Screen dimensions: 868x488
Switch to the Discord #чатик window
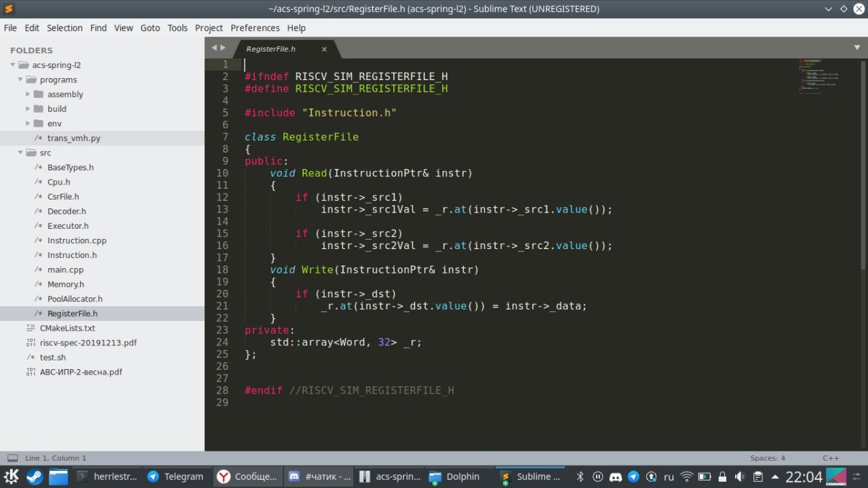coord(319,476)
